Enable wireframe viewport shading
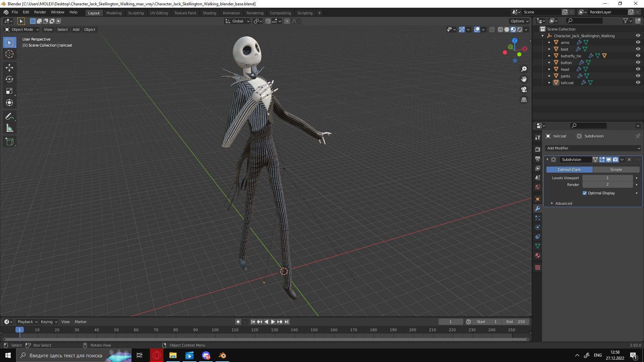 (x=500, y=29)
